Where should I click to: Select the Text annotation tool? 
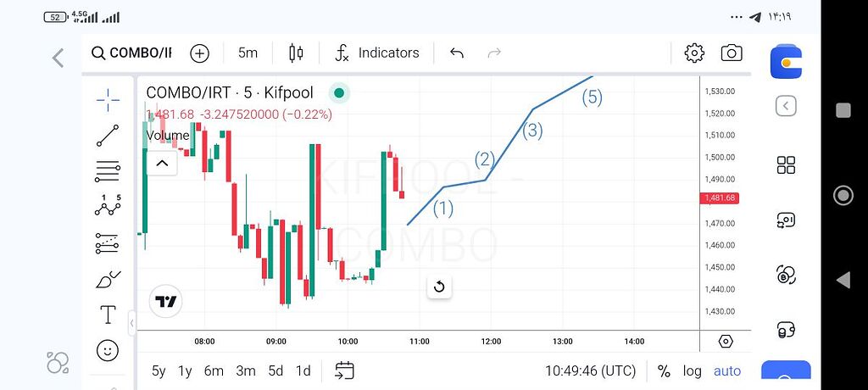coord(108,315)
